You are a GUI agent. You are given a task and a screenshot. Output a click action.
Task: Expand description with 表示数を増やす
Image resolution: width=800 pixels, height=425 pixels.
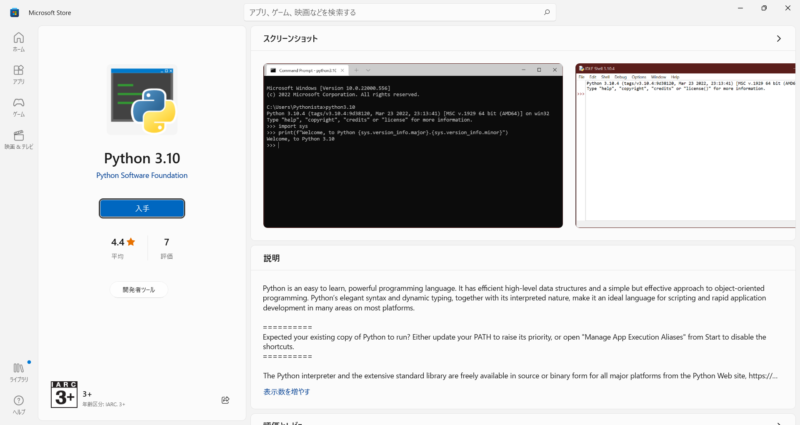pos(286,392)
